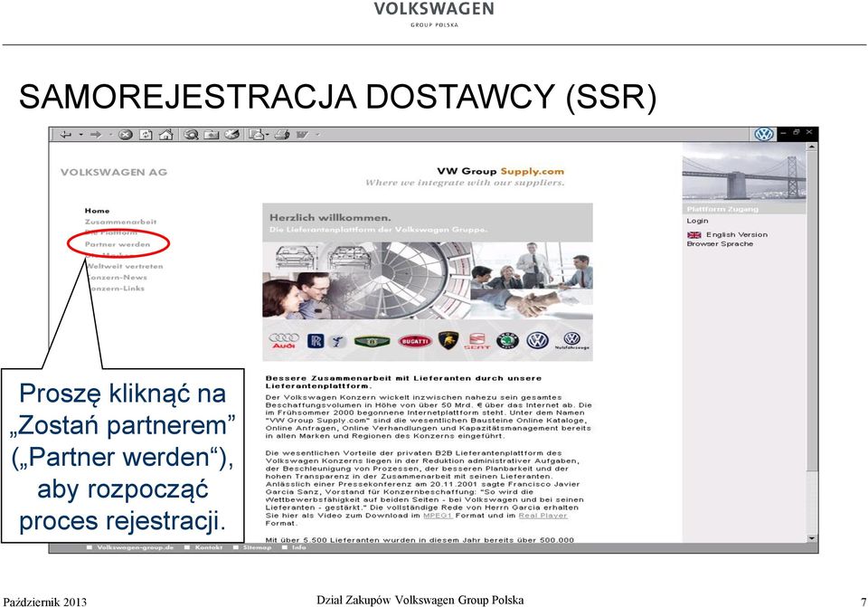The height and width of the screenshot is (607, 868).
Task: Expand the Edit button dropdown arrow
Action: click(317, 135)
